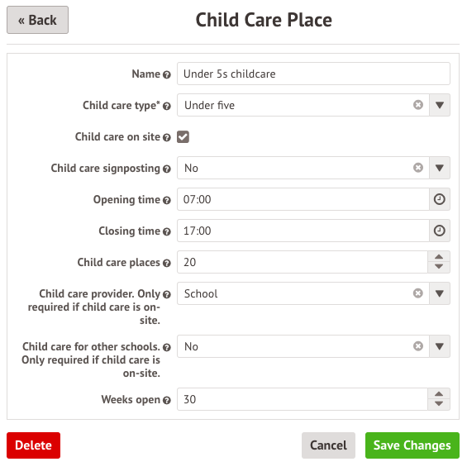This screenshot has width=467, height=476.
Task: Clear the School provider selection
Action: [x=418, y=293]
